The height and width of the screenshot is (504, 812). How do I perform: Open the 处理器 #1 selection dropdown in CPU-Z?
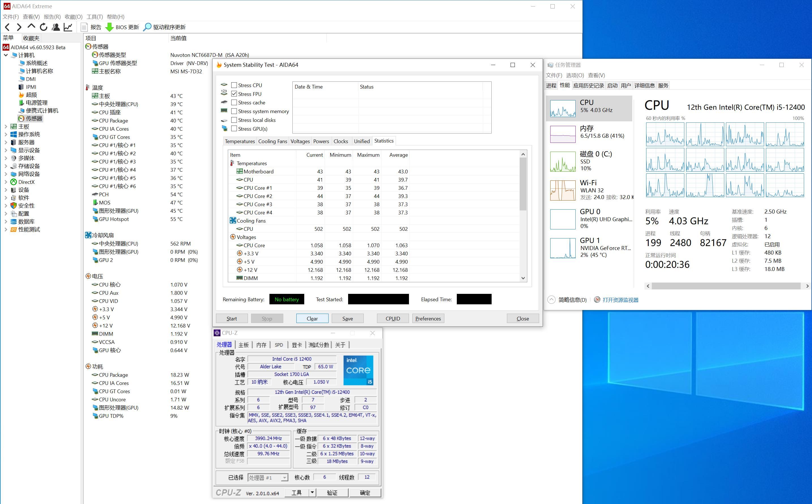click(x=284, y=478)
